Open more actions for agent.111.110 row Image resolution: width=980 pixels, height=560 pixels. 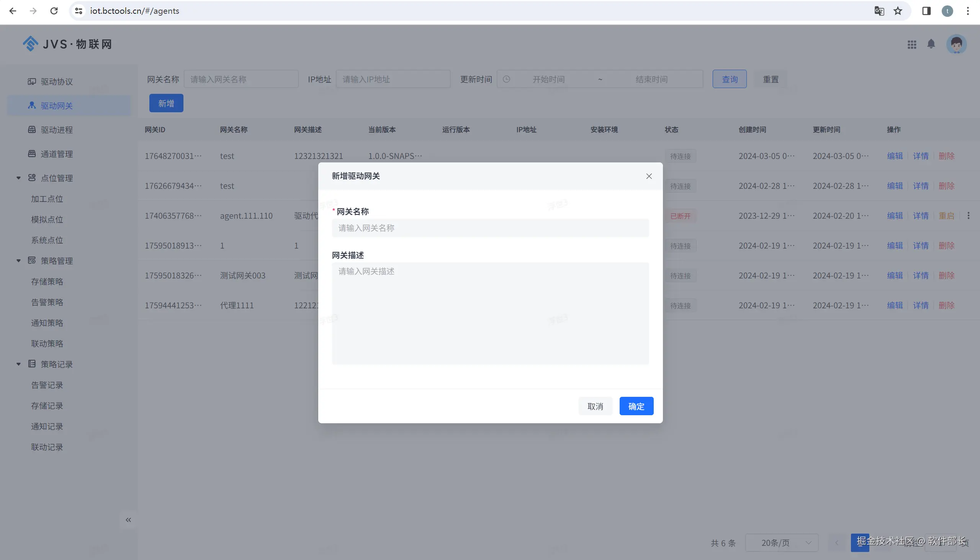pos(968,216)
